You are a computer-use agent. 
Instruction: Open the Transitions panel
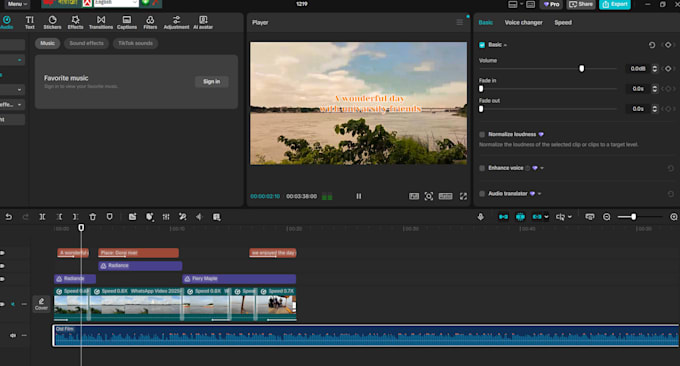point(101,23)
